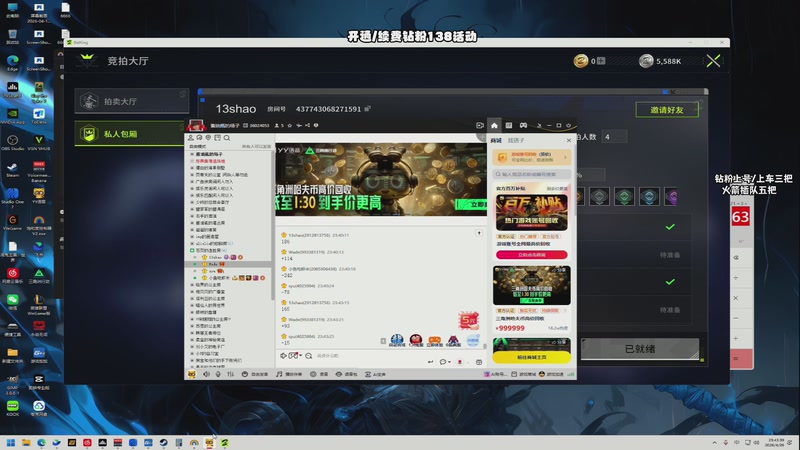Click the 人数 value field showing 4
The height and width of the screenshot is (450, 800).
point(614,137)
